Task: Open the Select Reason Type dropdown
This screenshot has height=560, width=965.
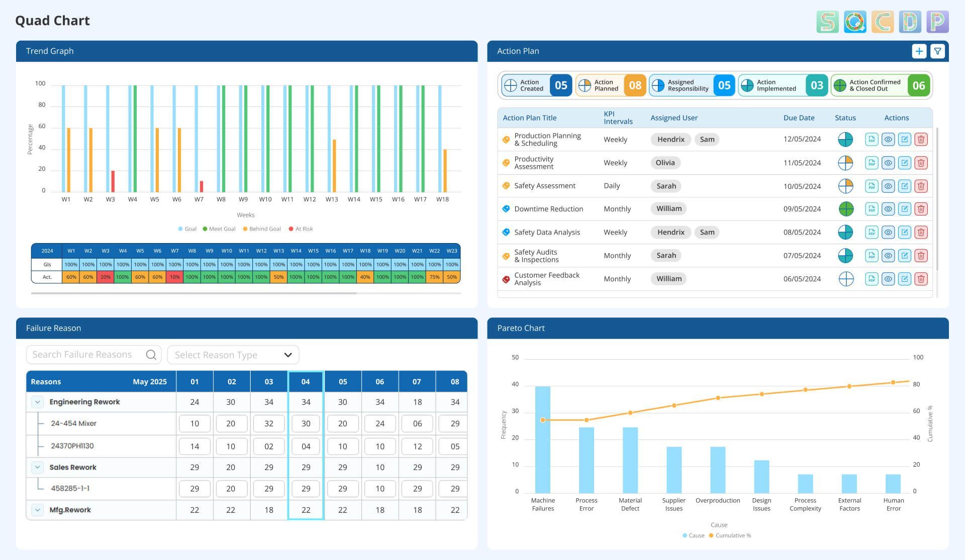Action: (233, 355)
